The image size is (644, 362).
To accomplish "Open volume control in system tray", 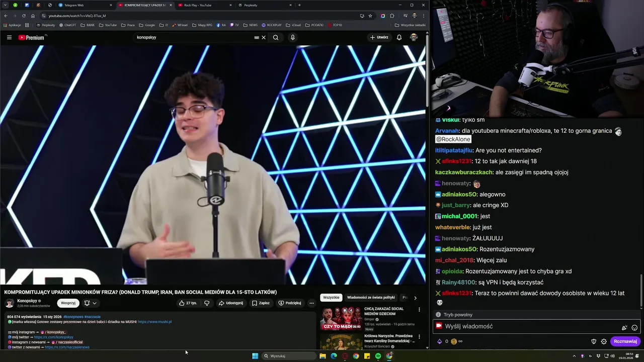I will click(x=612, y=356).
